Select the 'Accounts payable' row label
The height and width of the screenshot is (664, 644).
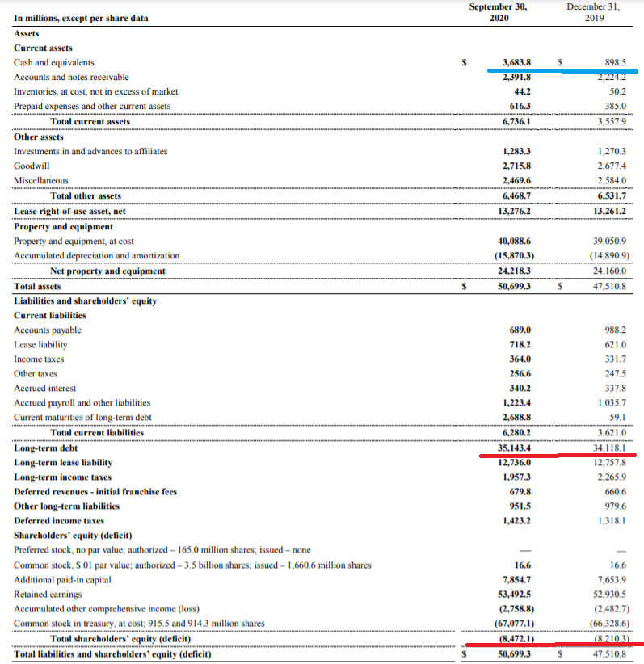pos(48,330)
